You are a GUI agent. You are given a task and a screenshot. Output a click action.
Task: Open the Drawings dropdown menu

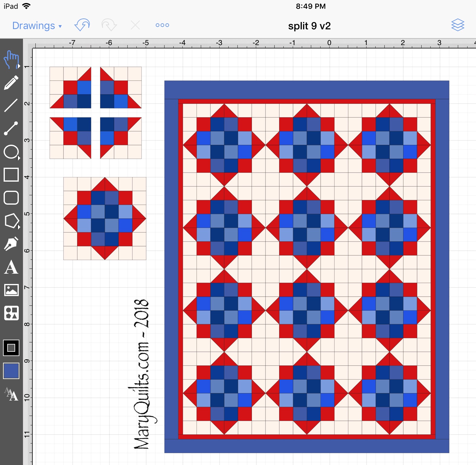[x=37, y=26]
